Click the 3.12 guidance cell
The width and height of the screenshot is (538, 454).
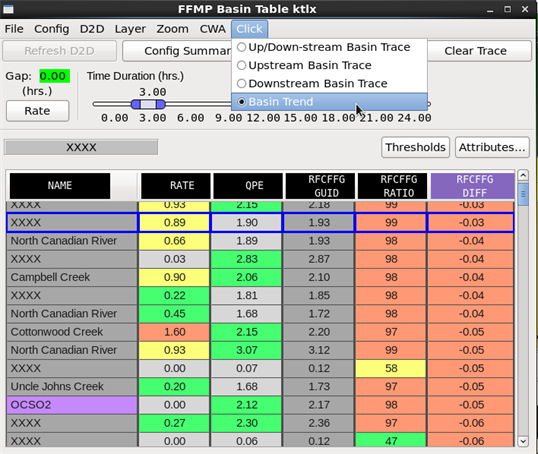319,350
